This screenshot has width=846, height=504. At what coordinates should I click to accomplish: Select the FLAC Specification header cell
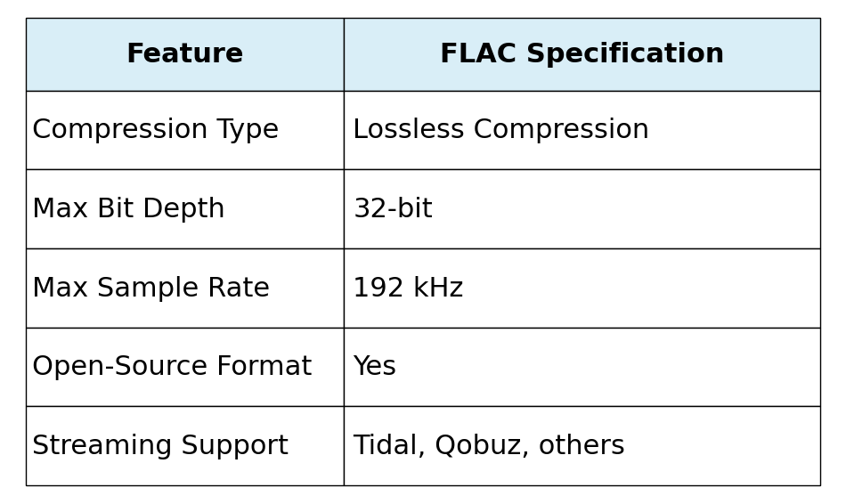pos(582,54)
